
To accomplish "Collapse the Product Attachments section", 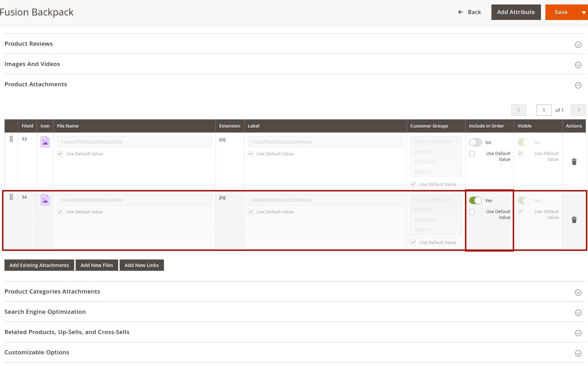I will pyautogui.click(x=578, y=85).
